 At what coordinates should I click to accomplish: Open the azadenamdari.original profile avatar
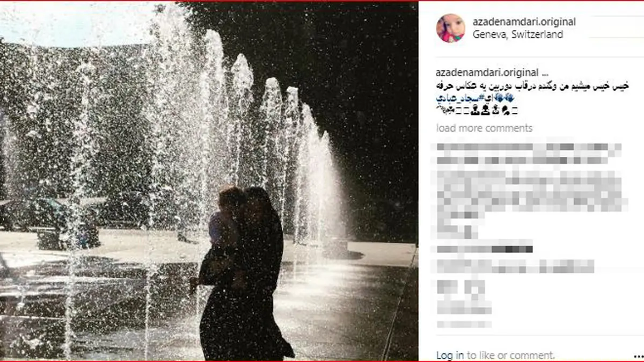450,28
